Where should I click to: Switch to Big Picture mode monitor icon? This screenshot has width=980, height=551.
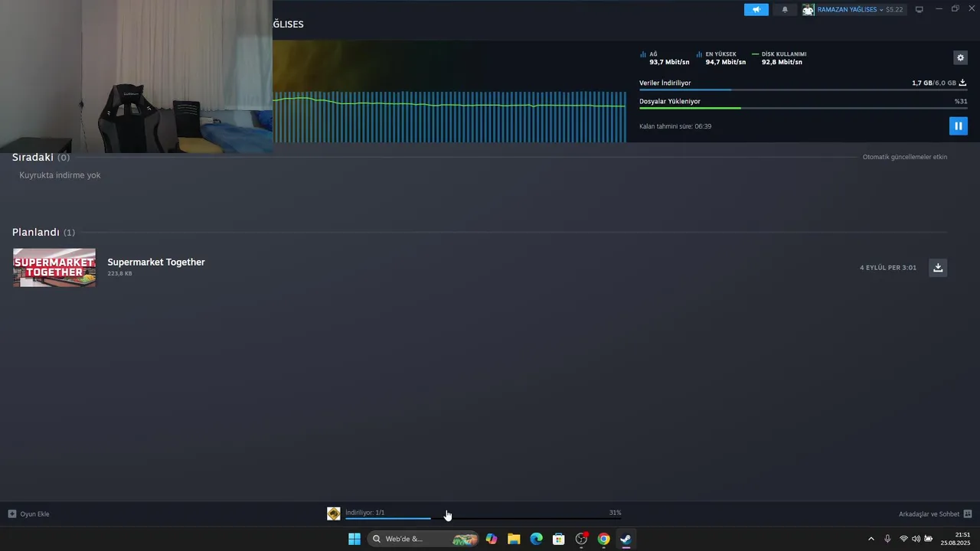(x=920, y=9)
